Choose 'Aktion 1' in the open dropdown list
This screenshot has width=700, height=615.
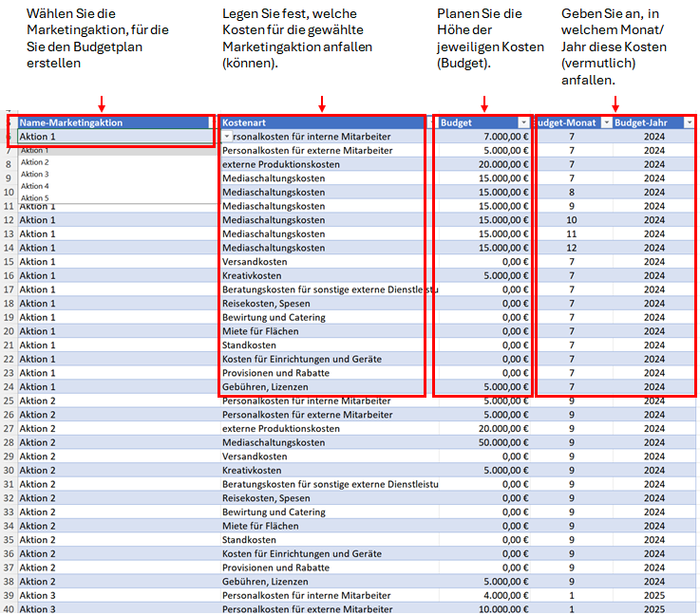tap(35, 151)
